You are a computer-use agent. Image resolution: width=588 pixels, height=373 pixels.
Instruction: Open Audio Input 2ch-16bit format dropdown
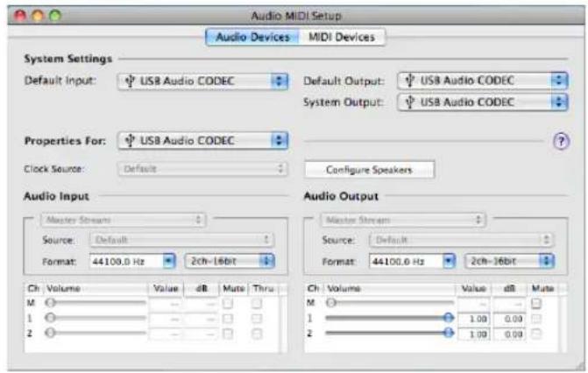click(230, 261)
